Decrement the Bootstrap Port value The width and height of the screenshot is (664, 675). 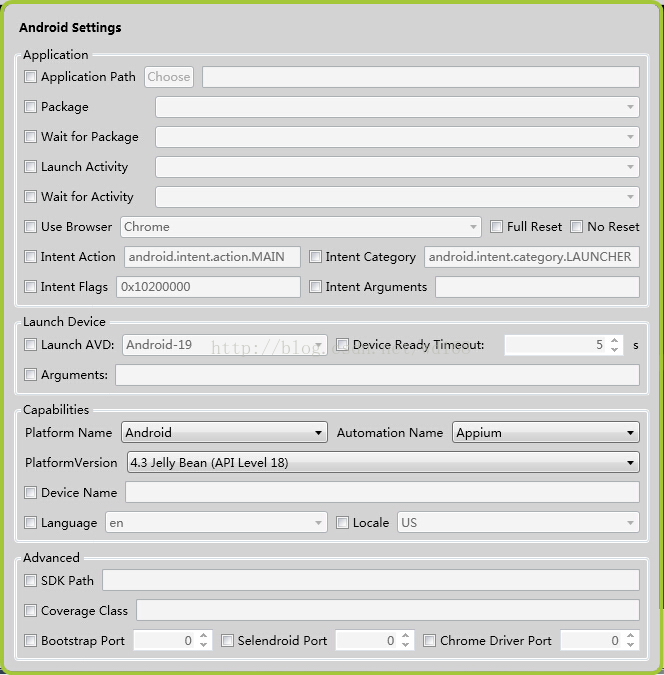204,645
